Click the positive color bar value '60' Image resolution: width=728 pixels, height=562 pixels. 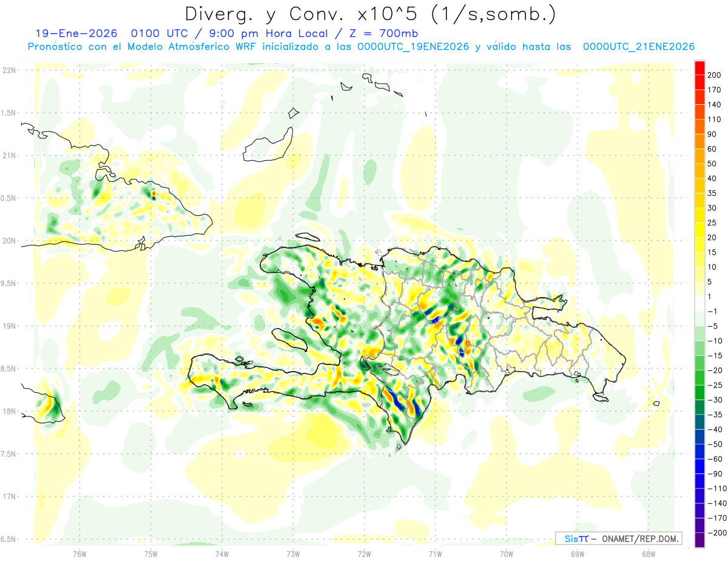click(712, 149)
